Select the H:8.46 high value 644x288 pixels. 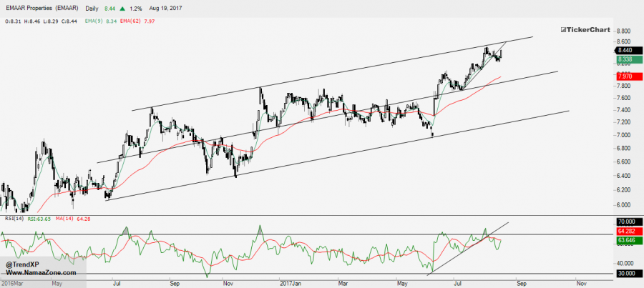coord(31,21)
